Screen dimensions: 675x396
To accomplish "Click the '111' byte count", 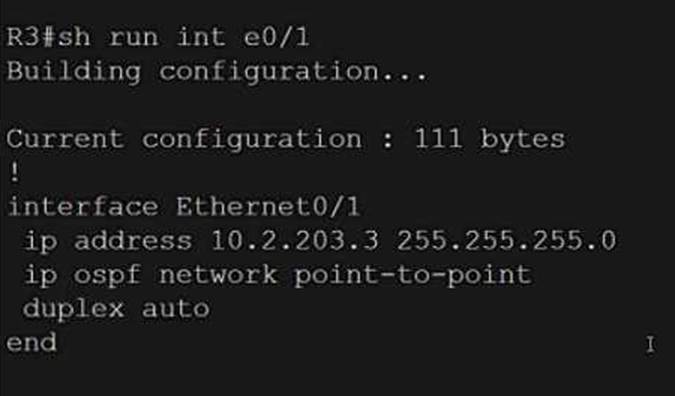I will (438, 139).
